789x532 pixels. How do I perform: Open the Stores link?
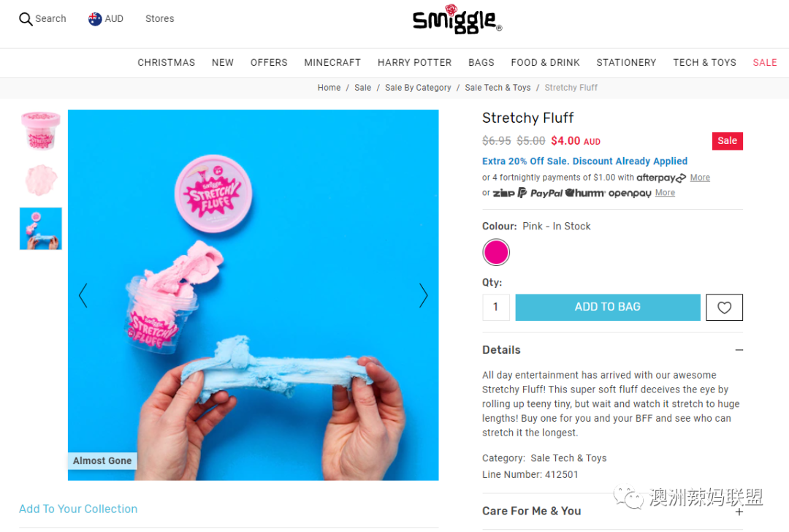pos(159,18)
